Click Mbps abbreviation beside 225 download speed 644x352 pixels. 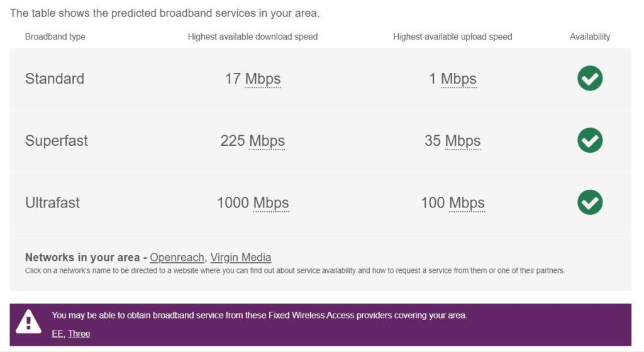pyautogui.click(x=267, y=141)
